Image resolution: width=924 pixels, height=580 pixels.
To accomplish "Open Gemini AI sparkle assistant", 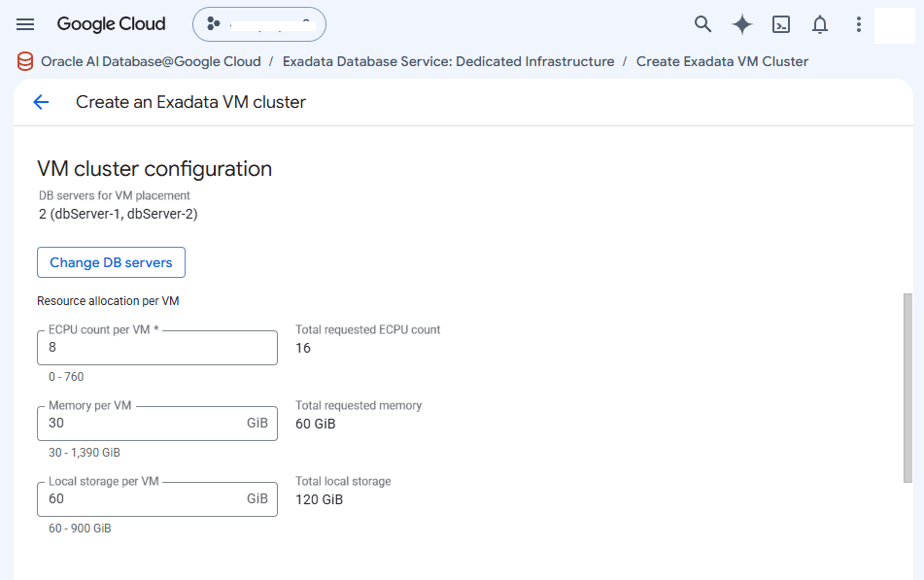I will point(742,24).
